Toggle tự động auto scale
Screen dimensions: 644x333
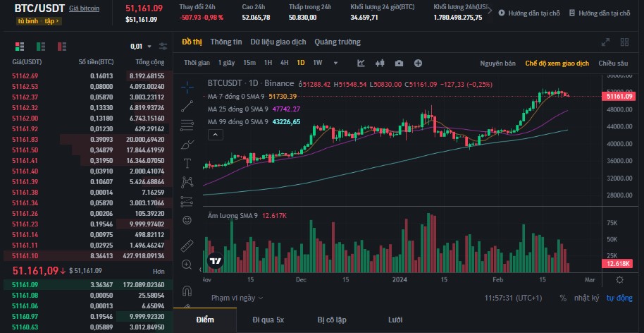click(x=619, y=298)
